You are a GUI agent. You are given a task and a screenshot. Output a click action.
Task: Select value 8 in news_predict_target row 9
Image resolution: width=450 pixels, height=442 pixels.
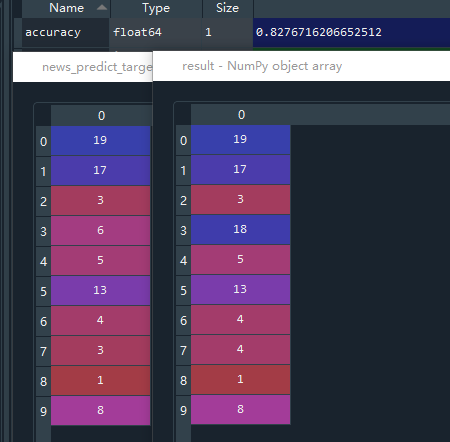(100, 410)
